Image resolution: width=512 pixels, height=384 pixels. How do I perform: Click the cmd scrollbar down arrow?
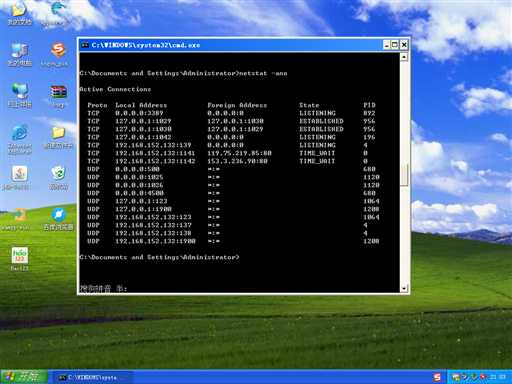pos(404,288)
